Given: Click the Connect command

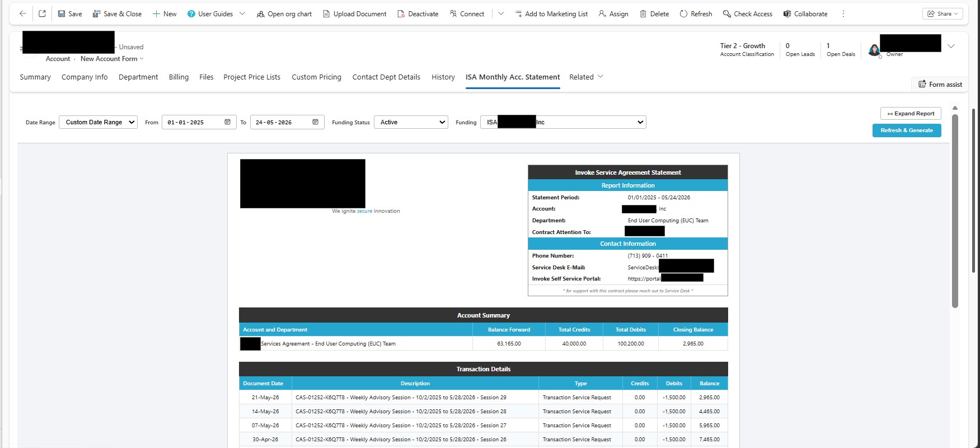Looking at the screenshot, I should point(467,13).
